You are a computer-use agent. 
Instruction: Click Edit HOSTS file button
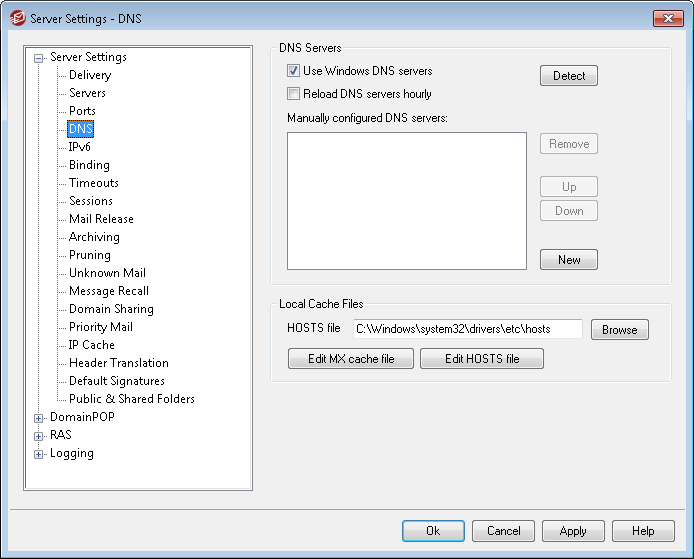[481, 359]
